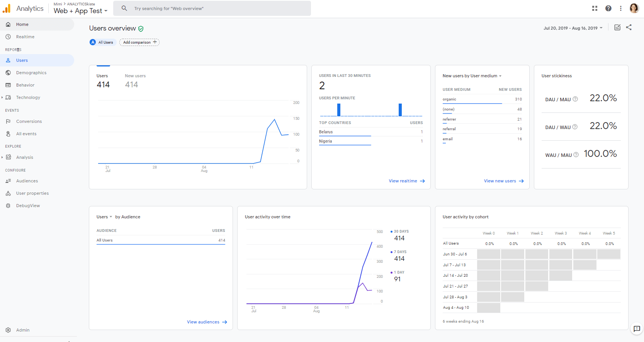Expand the Technology section in sidebar
The image size is (644, 342).
2,97
